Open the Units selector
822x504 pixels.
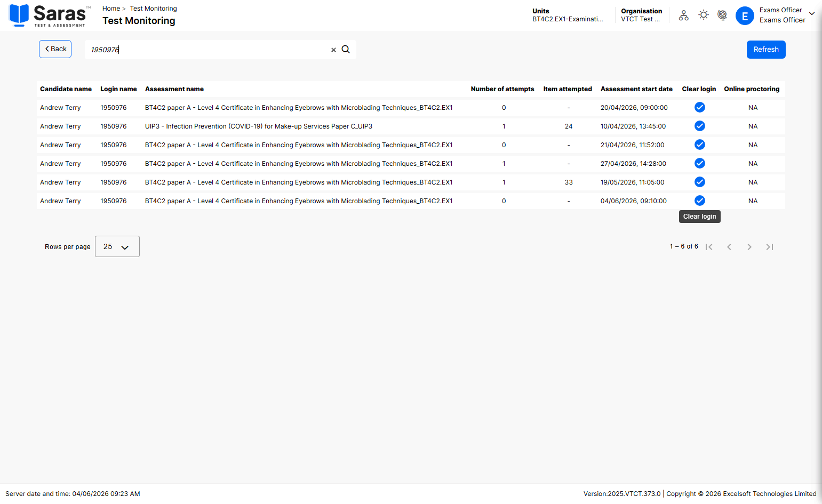[x=568, y=15]
